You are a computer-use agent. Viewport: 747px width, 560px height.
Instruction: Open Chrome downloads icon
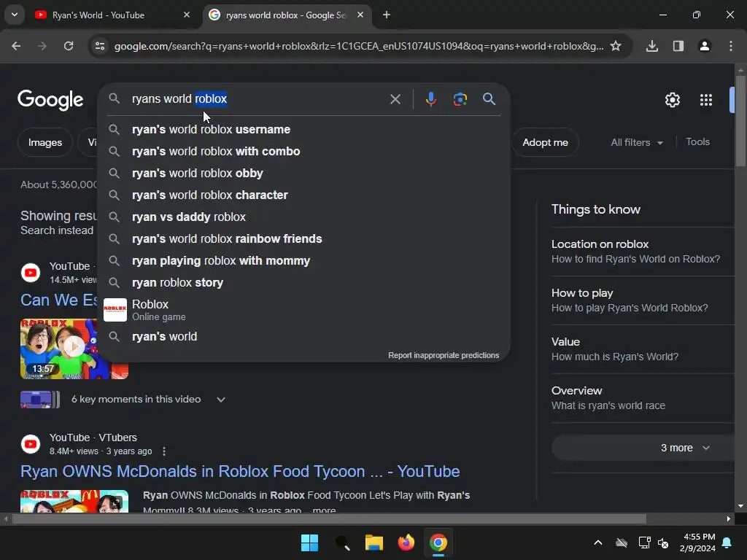(652, 46)
